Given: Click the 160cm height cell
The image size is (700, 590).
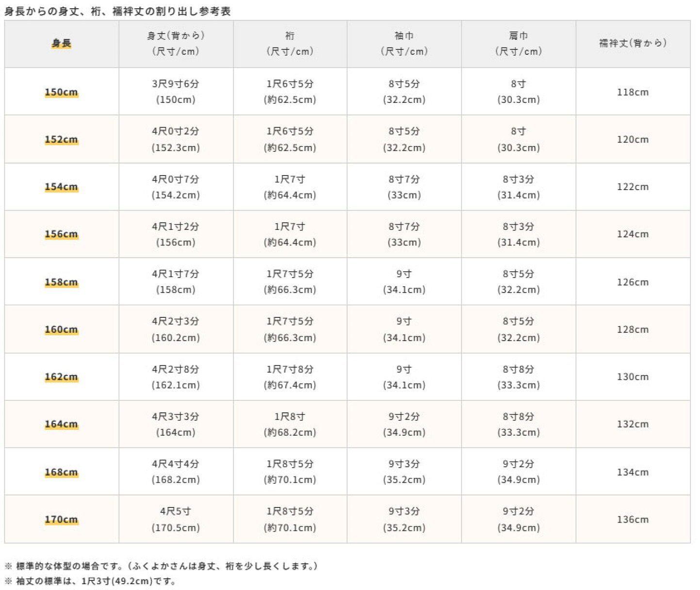Looking at the screenshot, I should [x=61, y=329].
